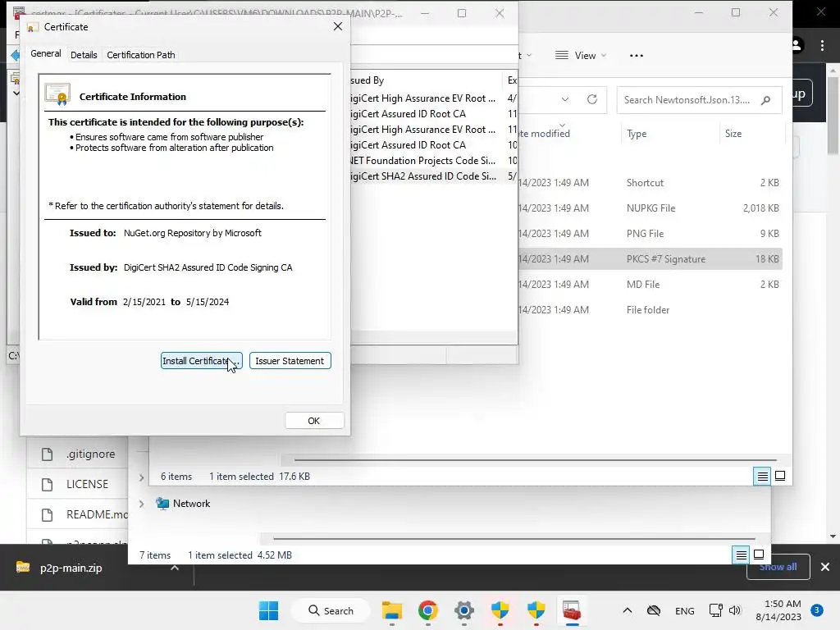Open the See more ellipsis menu in Explorer
Viewport: 840px width, 630px height.
tap(636, 55)
